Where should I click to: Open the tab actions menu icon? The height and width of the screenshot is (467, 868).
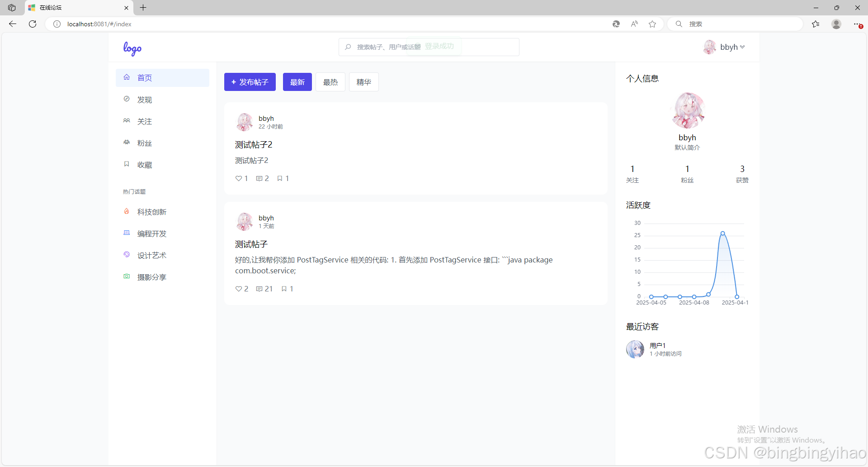point(12,8)
